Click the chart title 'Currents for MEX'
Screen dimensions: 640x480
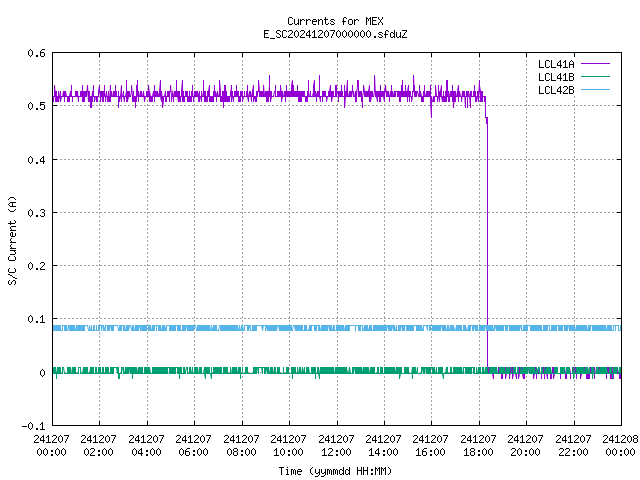coord(335,21)
